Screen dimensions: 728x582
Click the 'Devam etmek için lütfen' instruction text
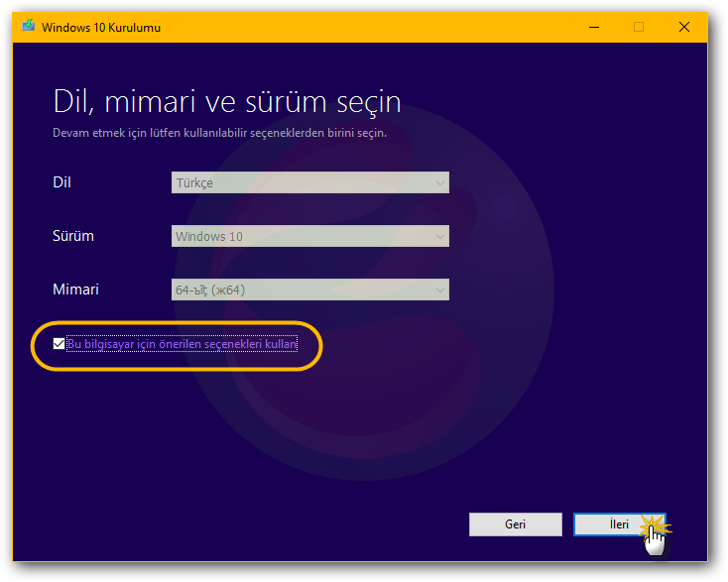219,133
